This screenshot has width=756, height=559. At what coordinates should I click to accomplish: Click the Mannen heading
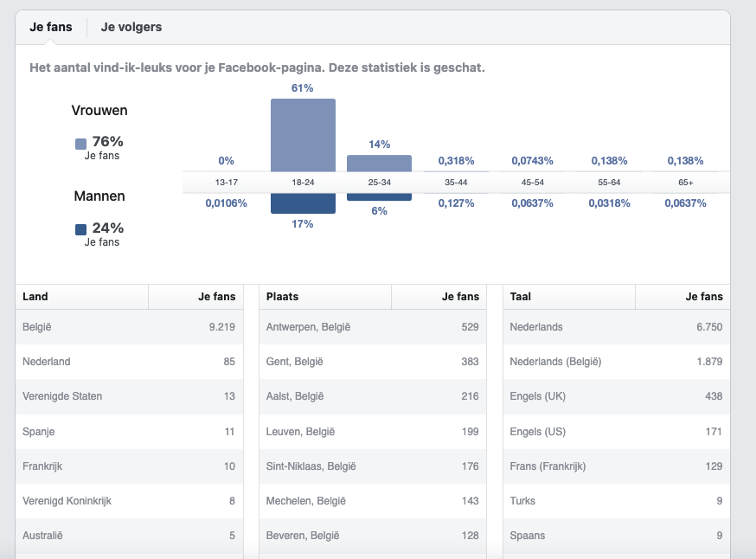click(99, 196)
